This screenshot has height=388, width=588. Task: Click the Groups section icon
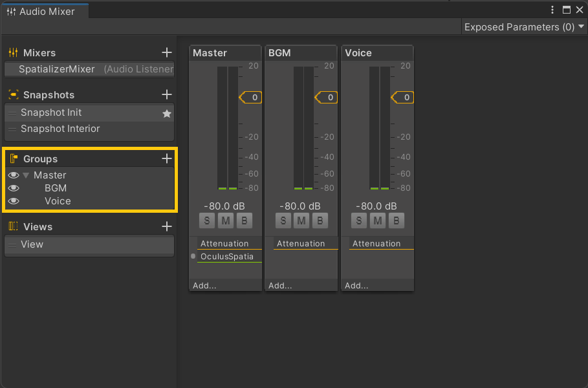click(x=14, y=158)
